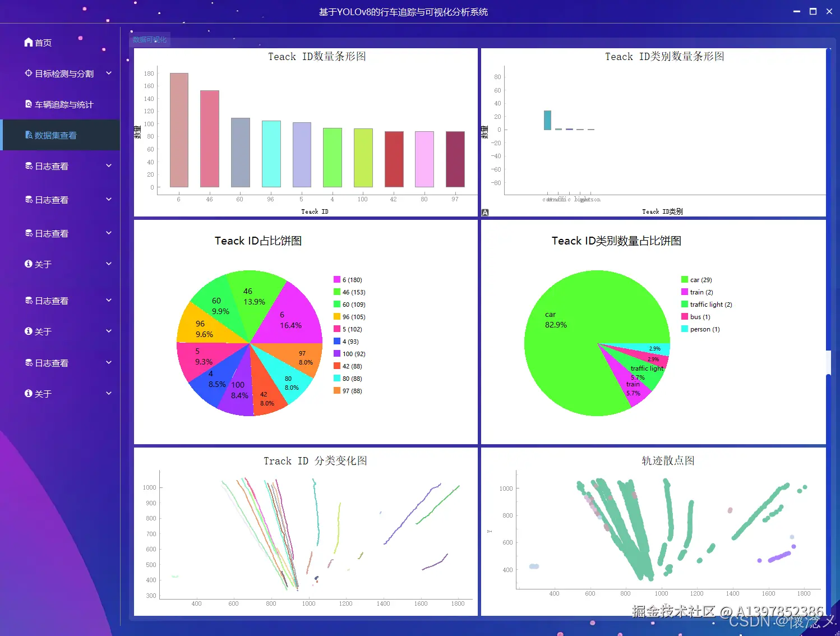
Task: Switch to the 数据可视化 tab
Action: 150,39
